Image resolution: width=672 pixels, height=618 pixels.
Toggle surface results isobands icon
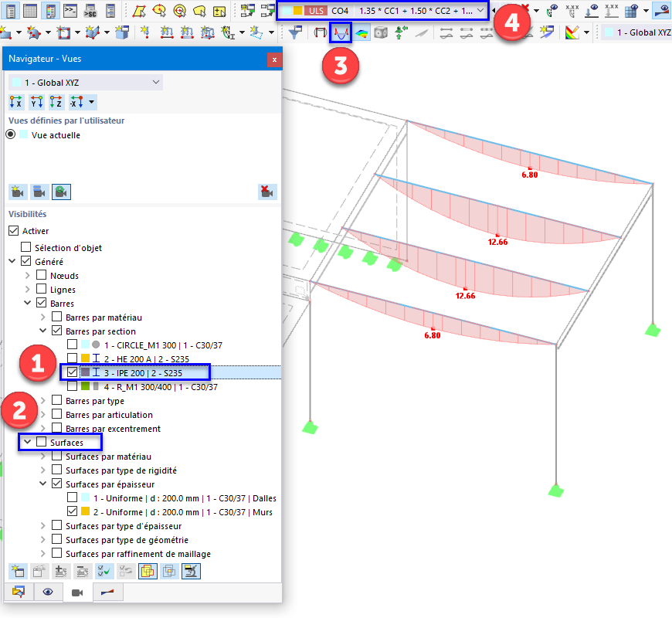361,32
